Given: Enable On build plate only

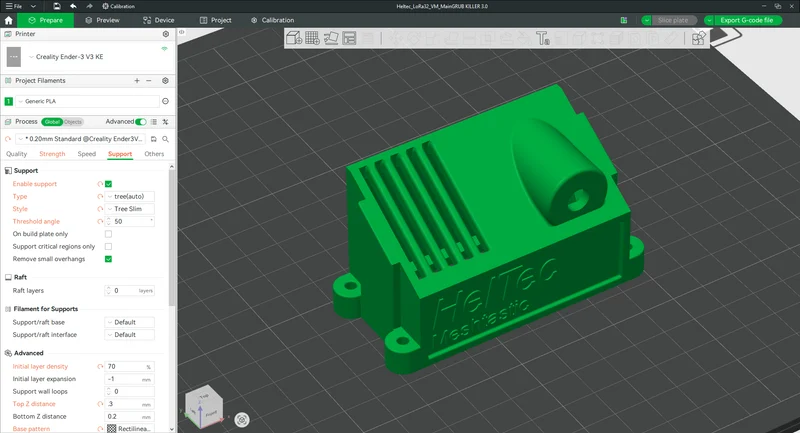Looking at the screenshot, I should (x=108, y=234).
